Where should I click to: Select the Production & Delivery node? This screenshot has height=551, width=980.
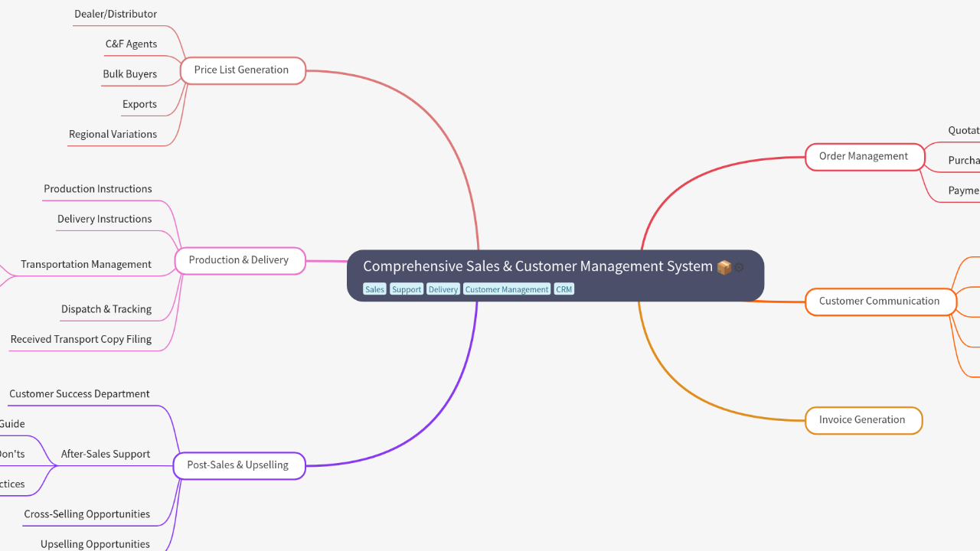point(240,260)
